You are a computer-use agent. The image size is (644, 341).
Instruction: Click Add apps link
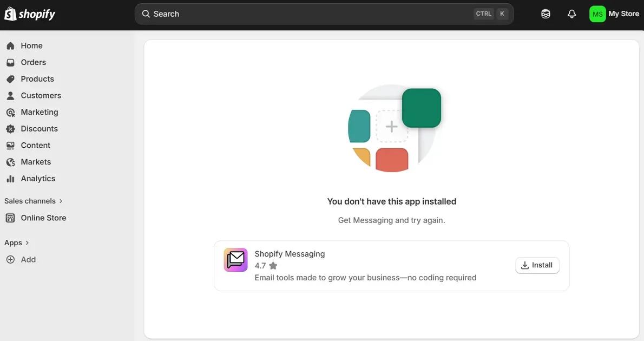tap(28, 260)
